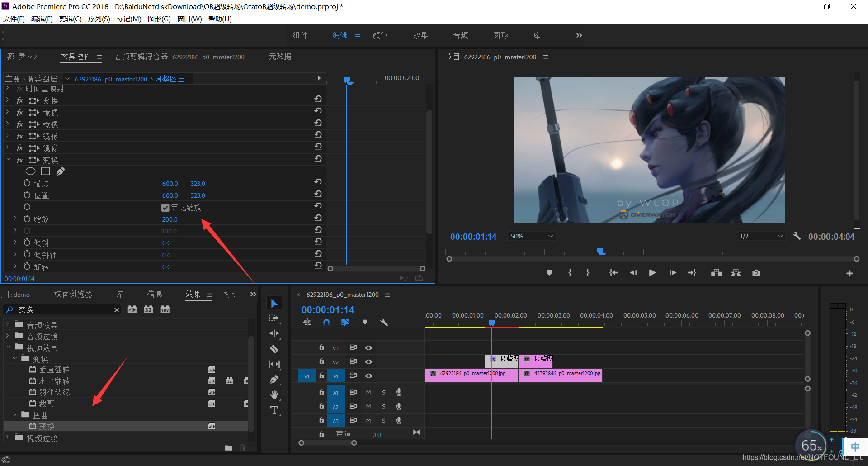Switch to the 媒体浏览器 tab
This screenshot has width=868, height=466.
(73, 294)
